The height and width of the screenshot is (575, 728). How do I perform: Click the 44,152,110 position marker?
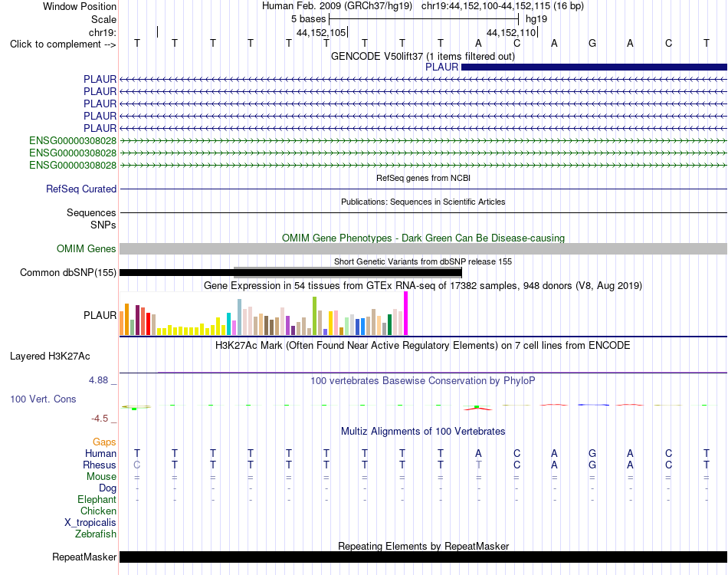511,32
